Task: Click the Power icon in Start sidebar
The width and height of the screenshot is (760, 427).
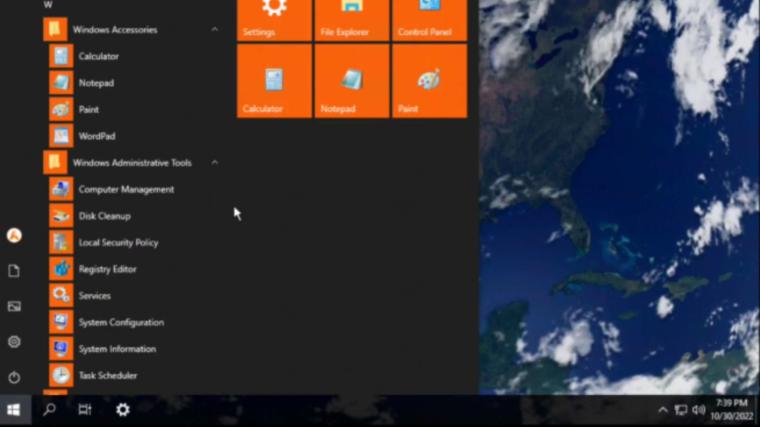Action: coord(14,377)
